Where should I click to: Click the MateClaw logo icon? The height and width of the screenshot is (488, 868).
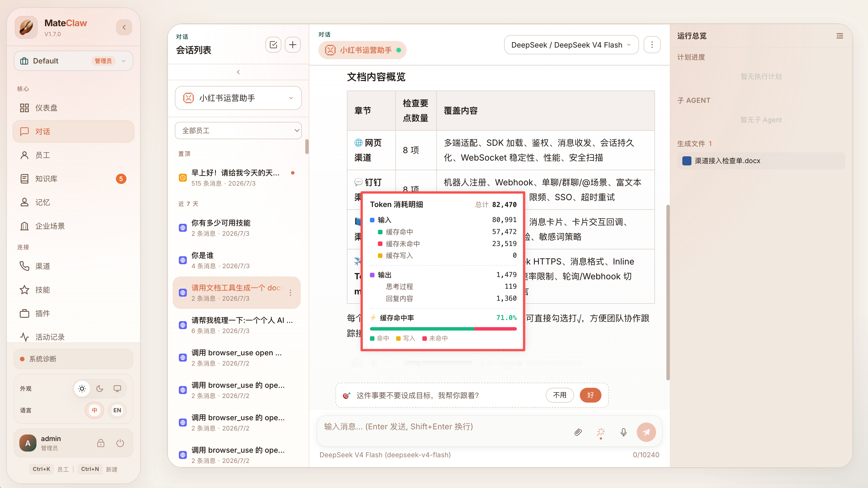[26, 27]
